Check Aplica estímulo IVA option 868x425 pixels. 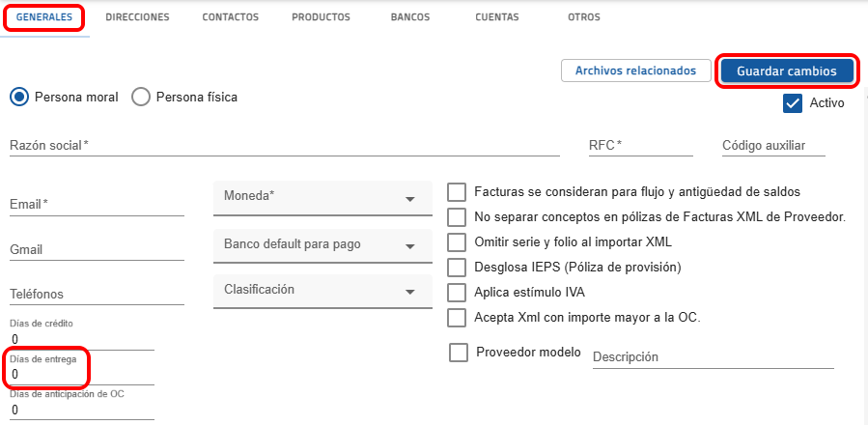458,292
